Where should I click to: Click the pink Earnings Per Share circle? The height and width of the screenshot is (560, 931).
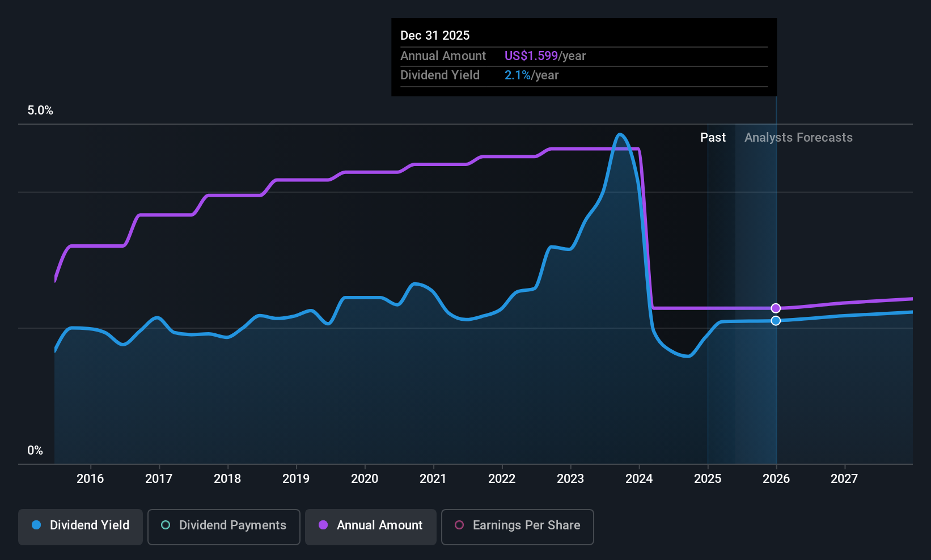coord(459,525)
